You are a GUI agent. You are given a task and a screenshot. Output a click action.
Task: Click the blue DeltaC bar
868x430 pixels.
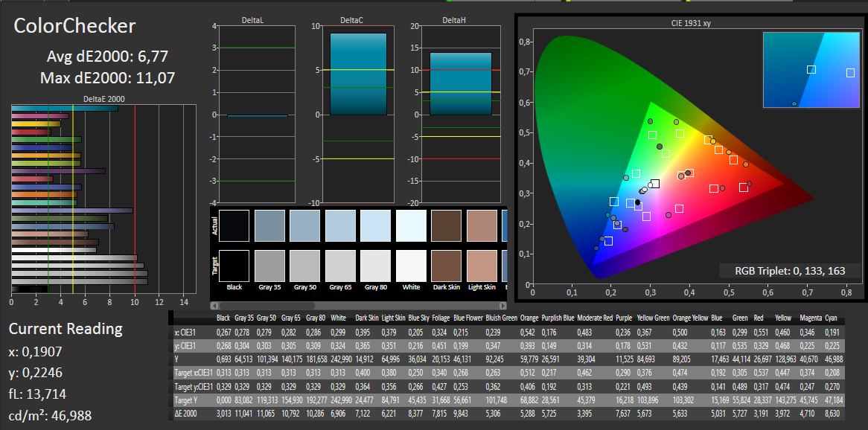pyautogui.click(x=358, y=74)
